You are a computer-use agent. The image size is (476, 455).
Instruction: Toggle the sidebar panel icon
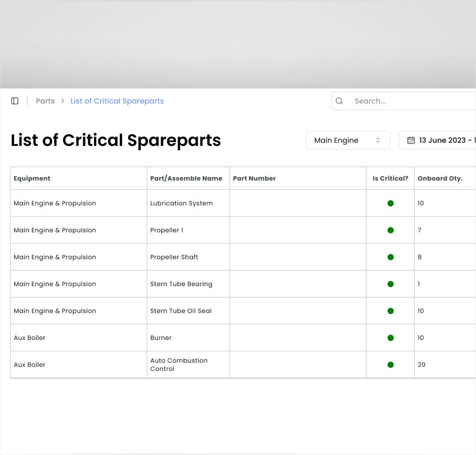(x=15, y=101)
